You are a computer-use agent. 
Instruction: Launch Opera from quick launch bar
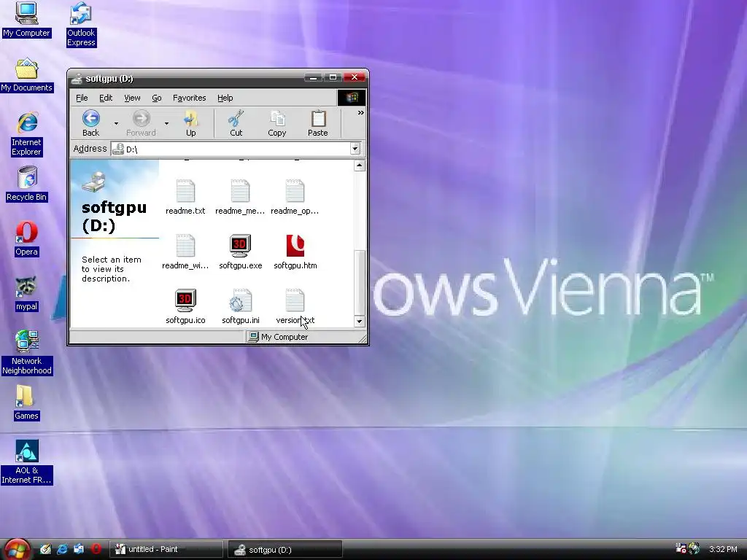96,549
